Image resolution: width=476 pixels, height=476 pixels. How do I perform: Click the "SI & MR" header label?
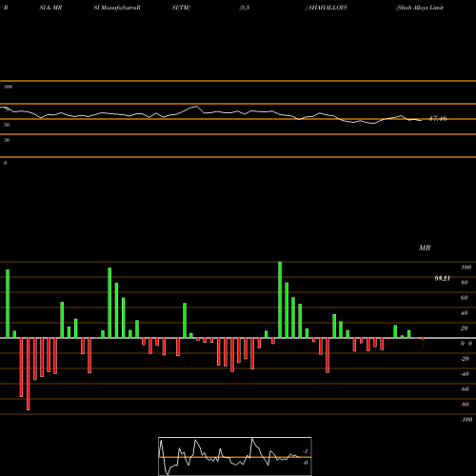(x=50, y=8)
